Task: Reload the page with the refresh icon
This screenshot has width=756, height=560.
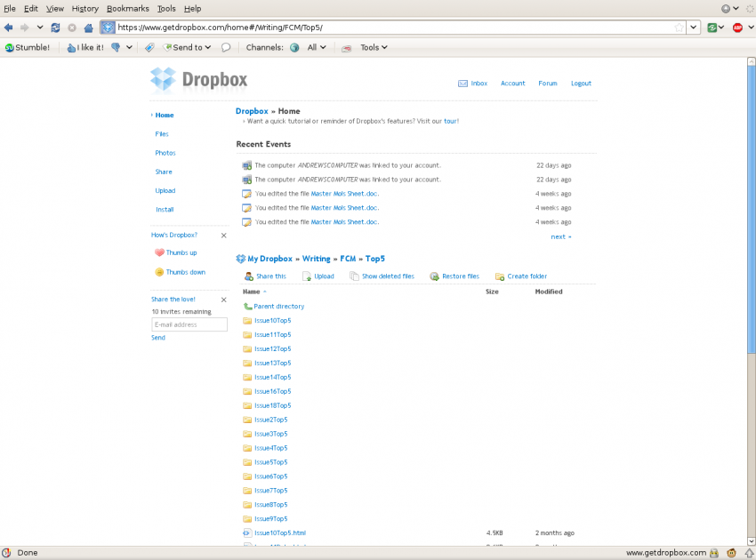Action: [55, 28]
